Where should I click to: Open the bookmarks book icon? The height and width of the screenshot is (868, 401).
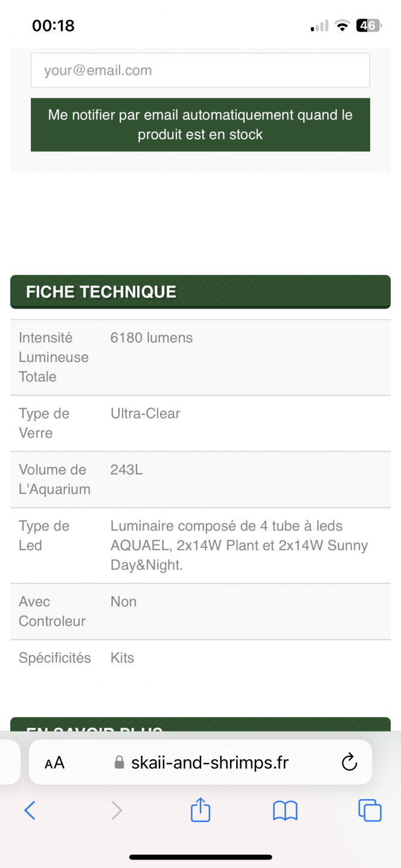(285, 811)
